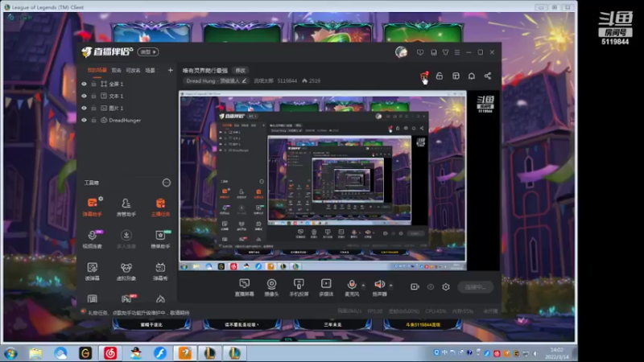The width and height of the screenshot is (644, 362).
Task: Switch to the second scene tab
Action: (x=116, y=71)
